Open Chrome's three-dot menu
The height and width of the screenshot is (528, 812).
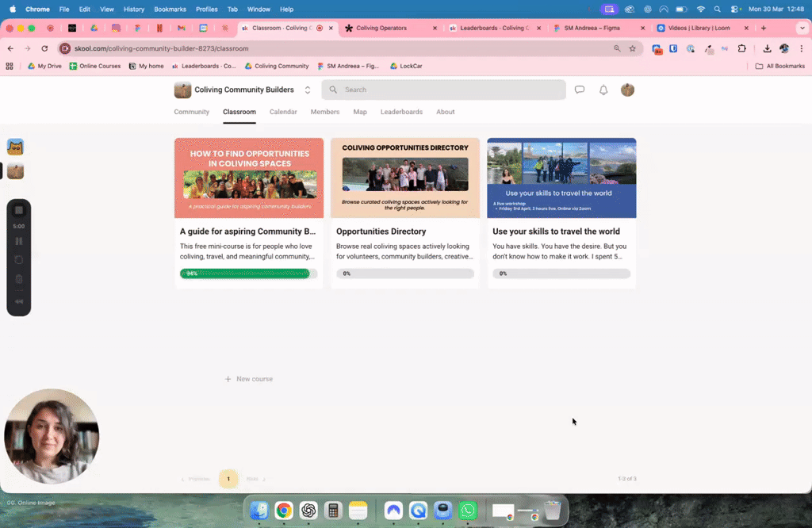tap(802, 48)
